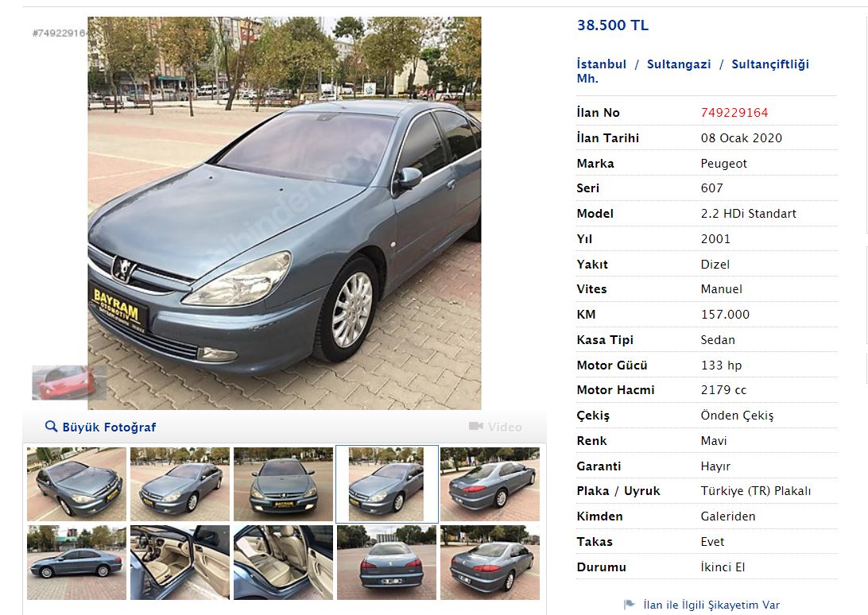868x615 pixels.
Task: Select the front-facing car thumbnail
Action: (284, 485)
